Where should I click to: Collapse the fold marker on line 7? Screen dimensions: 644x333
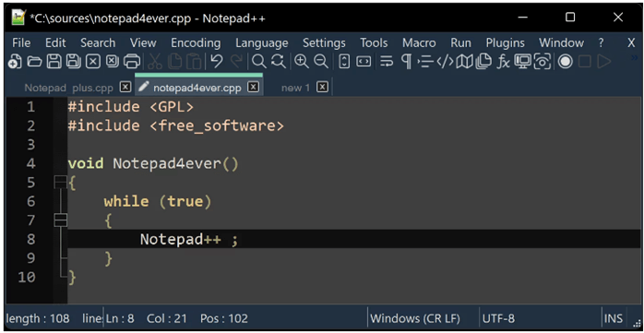coord(60,220)
